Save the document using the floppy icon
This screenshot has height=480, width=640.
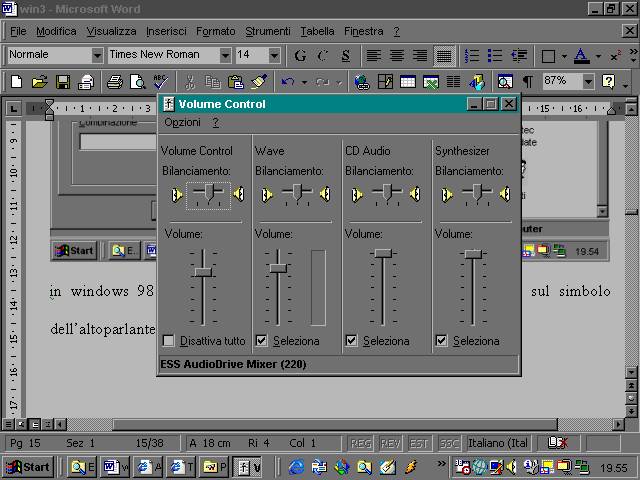pyautogui.click(x=62, y=82)
